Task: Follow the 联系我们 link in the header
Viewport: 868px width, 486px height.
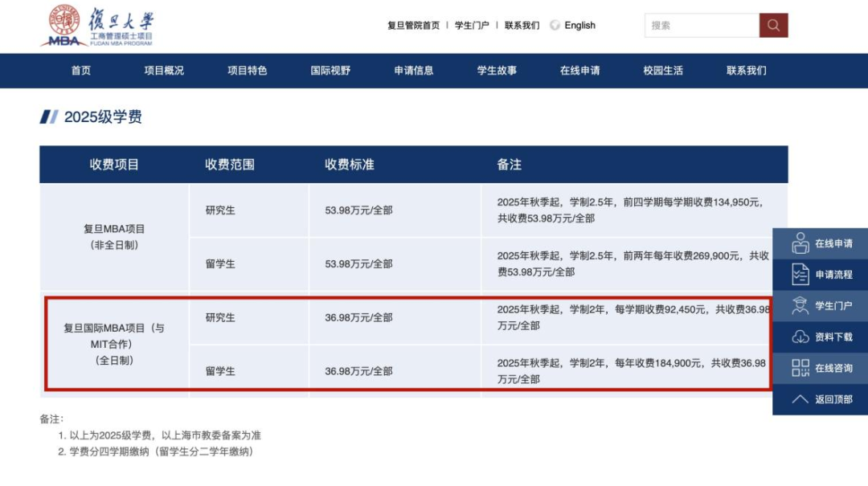Action: pyautogui.click(x=522, y=26)
